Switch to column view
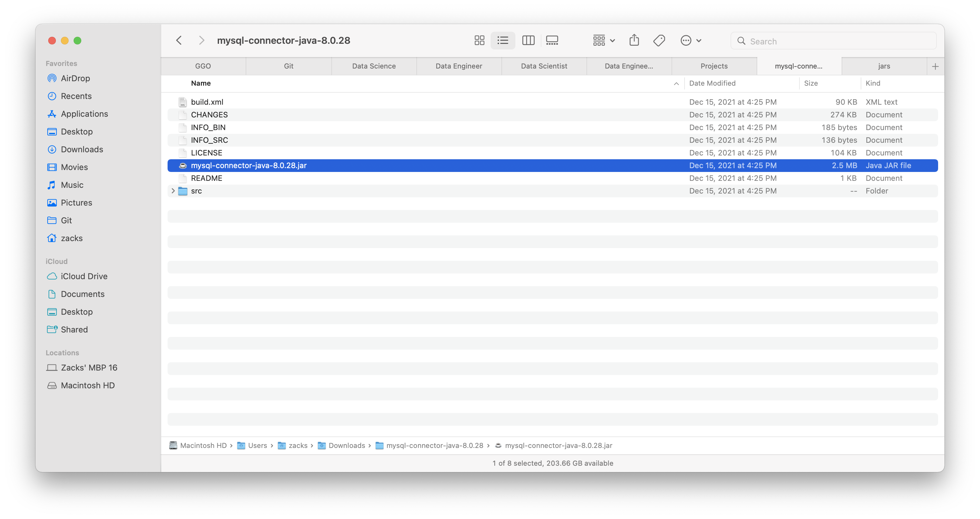The width and height of the screenshot is (980, 519). pos(528,40)
